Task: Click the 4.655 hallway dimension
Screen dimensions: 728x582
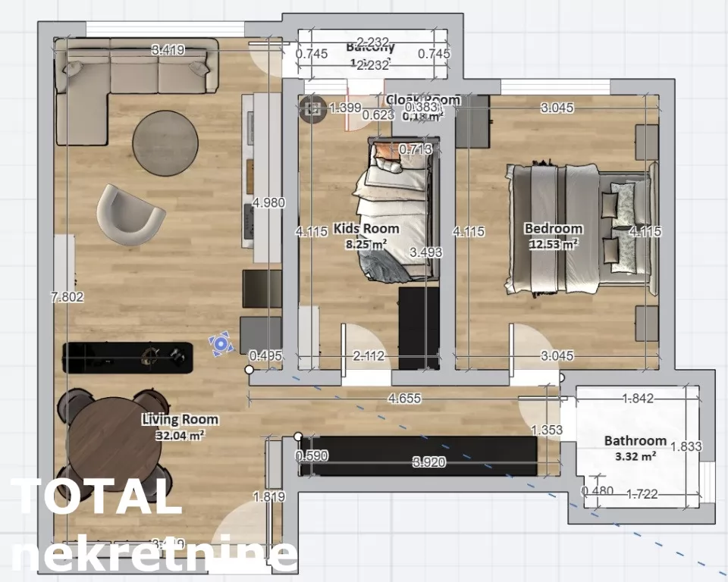Action: tap(404, 398)
